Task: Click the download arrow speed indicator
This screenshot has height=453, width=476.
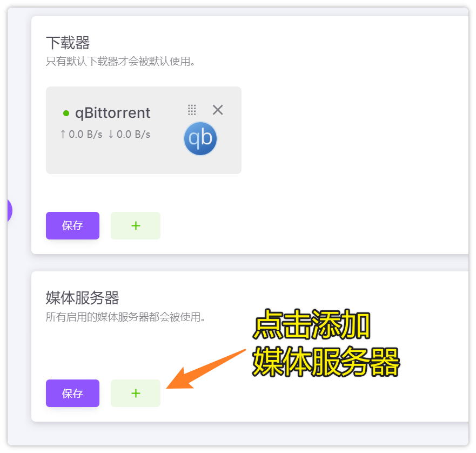Action: [x=129, y=134]
